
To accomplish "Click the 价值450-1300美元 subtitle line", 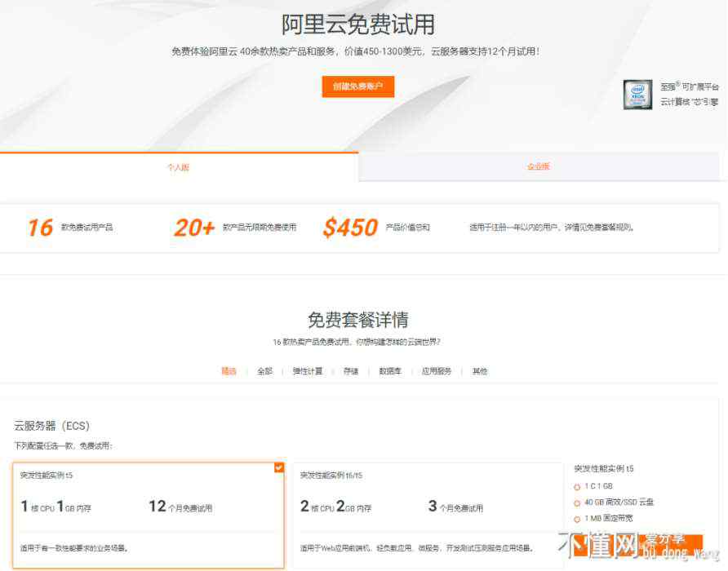I will click(x=356, y=51).
